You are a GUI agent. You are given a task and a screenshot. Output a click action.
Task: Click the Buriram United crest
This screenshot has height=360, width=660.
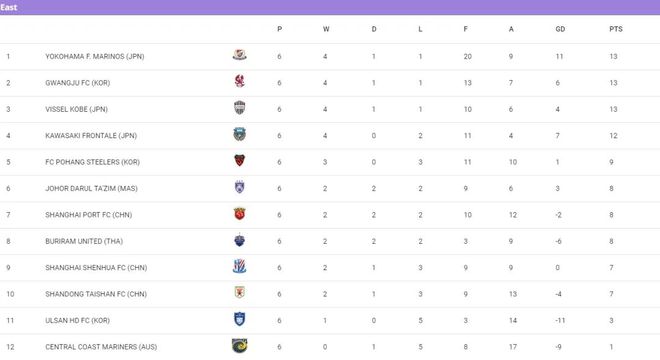point(240,240)
